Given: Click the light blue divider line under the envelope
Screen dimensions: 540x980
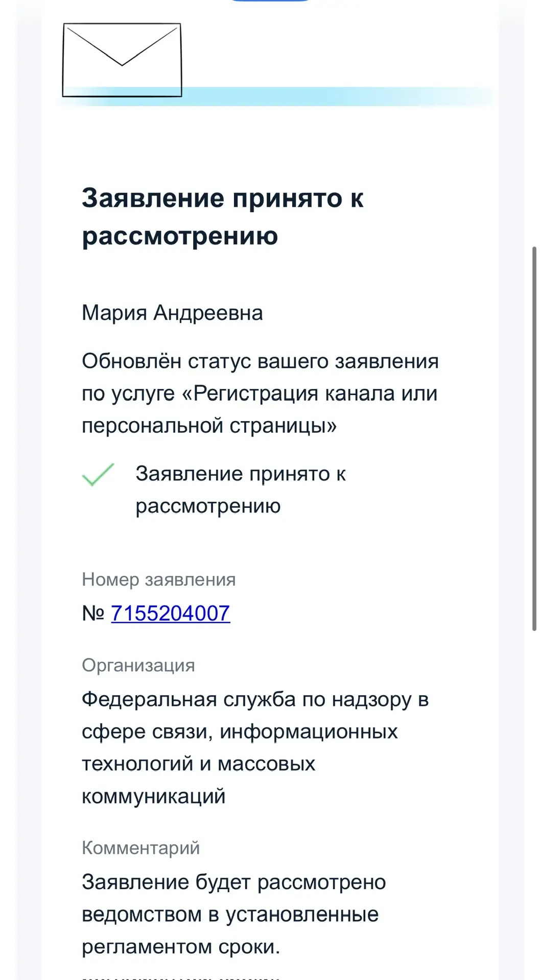Looking at the screenshot, I should point(276,96).
